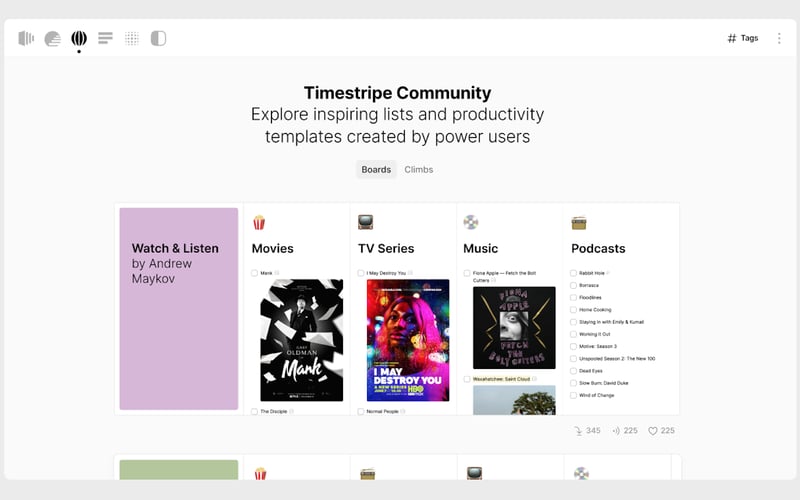Switch to the Boards tab

click(x=376, y=169)
